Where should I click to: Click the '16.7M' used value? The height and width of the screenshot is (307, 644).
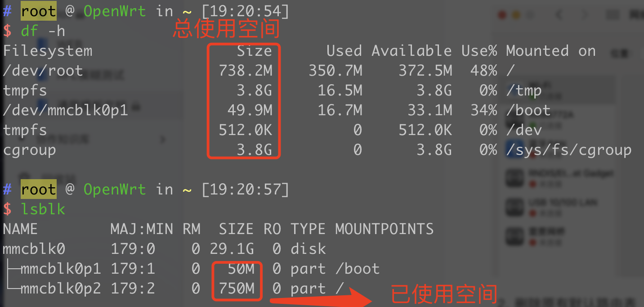click(x=340, y=110)
